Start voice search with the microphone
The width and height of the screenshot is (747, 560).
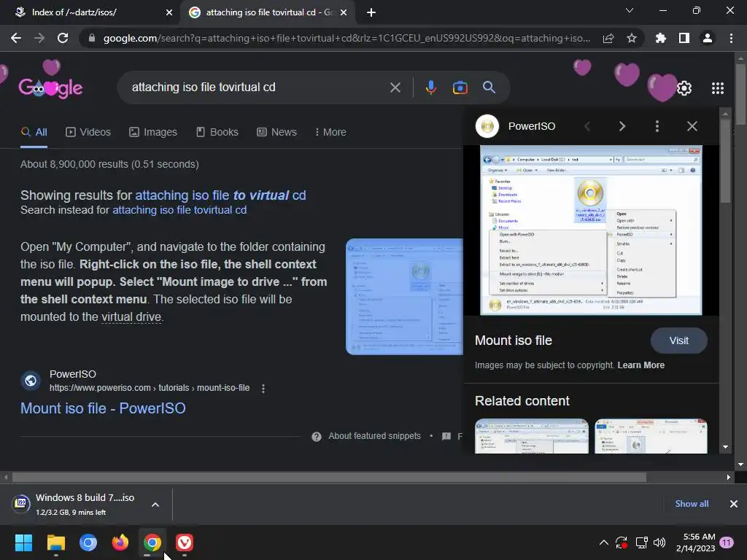point(430,87)
